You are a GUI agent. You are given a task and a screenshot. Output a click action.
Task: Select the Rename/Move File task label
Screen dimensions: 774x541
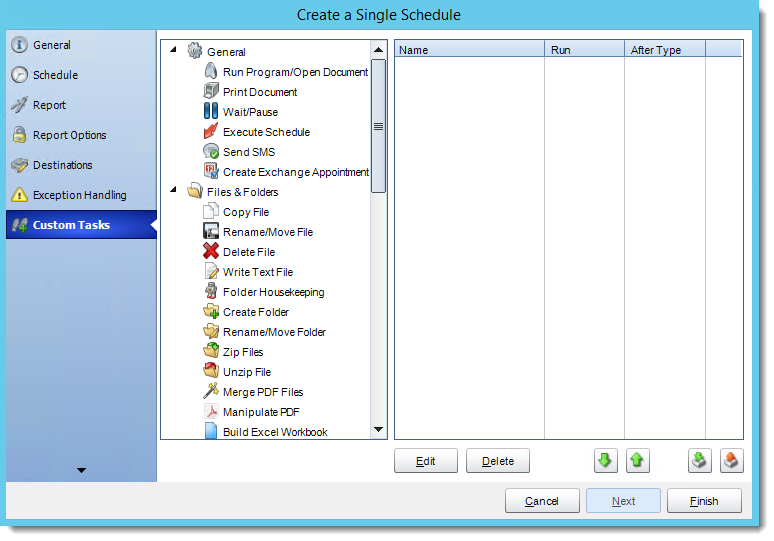pos(268,232)
